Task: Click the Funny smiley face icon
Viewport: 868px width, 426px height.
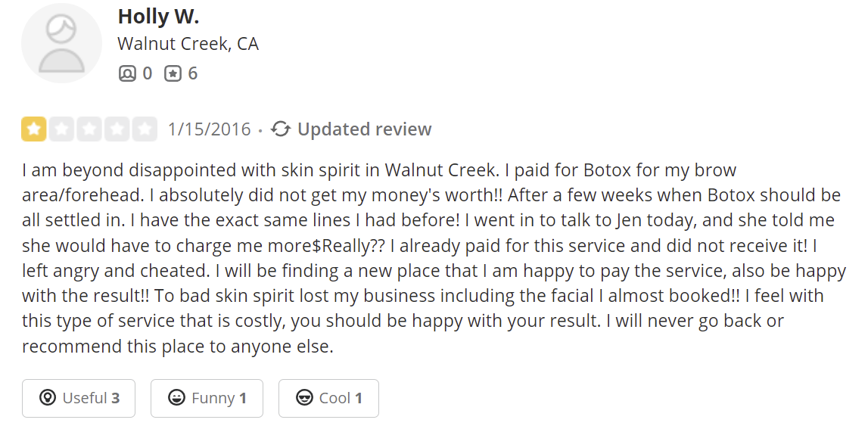Action: 176,398
